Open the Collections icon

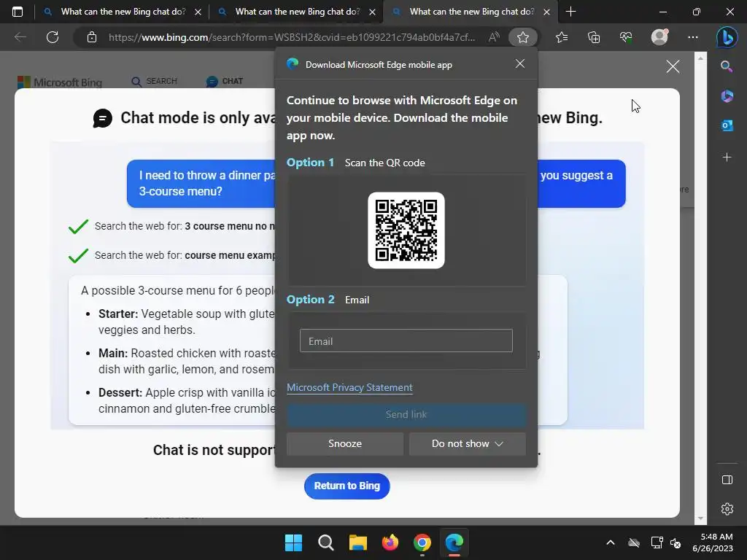click(594, 37)
